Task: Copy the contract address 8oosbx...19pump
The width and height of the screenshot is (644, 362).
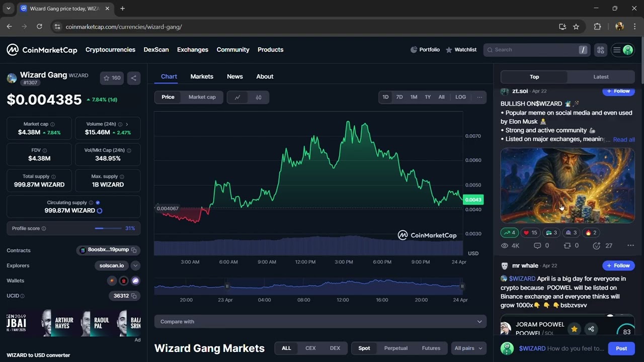Action: [134, 250]
